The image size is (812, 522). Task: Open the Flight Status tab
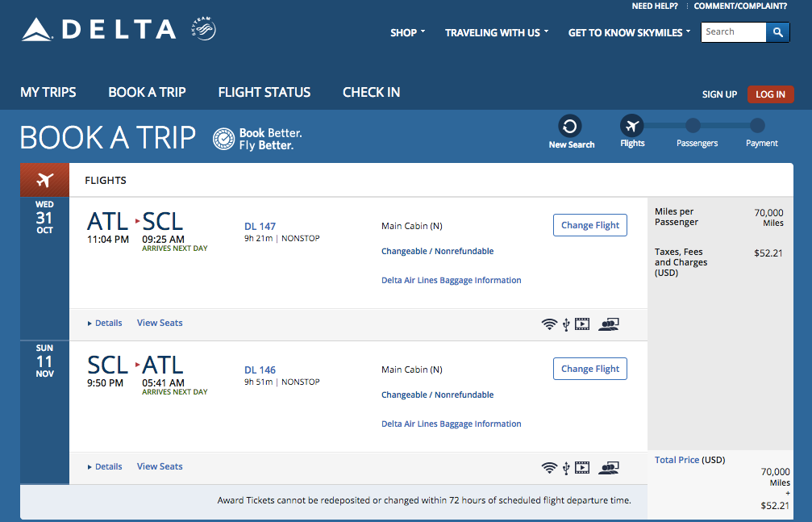(x=264, y=92)
